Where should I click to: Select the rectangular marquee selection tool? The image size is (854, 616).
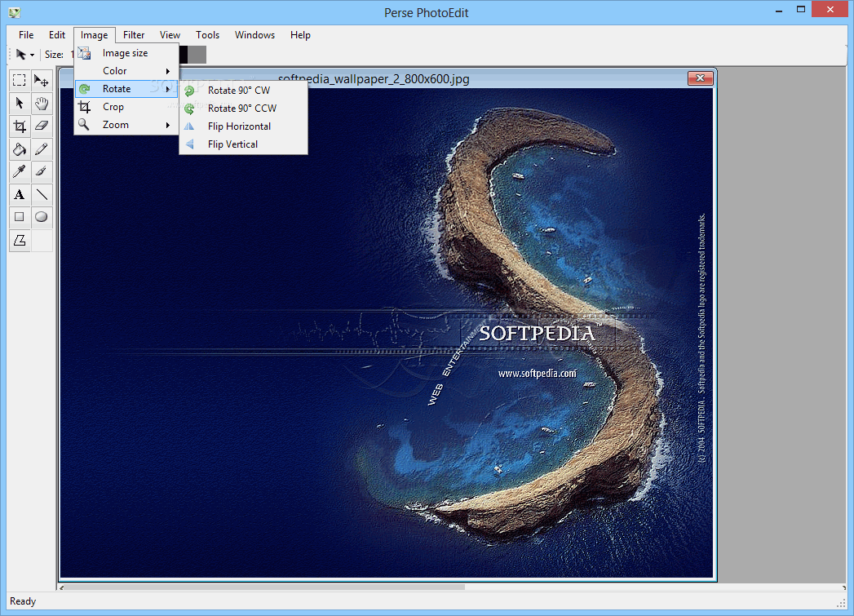[x=20, y=81]
